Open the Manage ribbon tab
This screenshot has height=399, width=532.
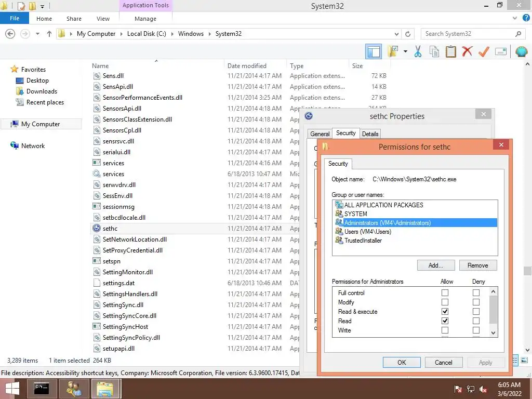(x=145, y=19)
